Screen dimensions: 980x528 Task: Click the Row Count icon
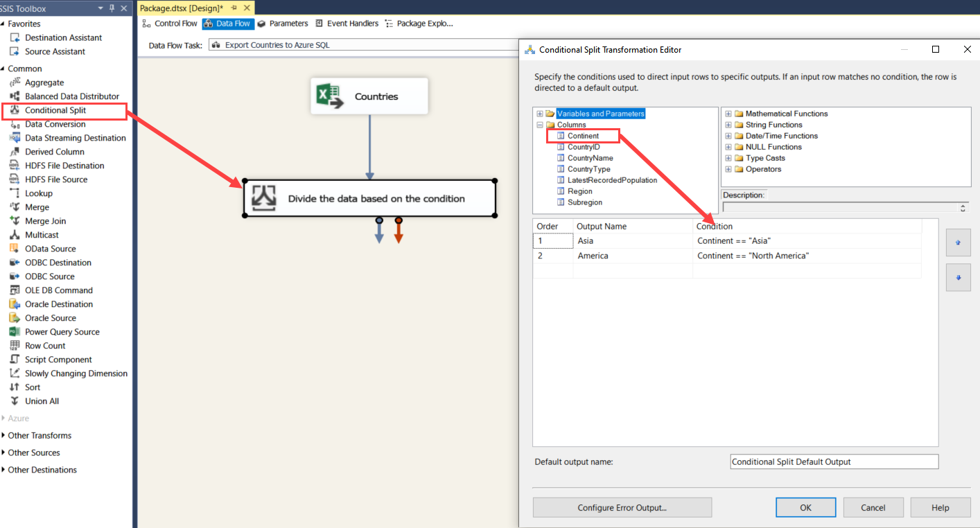[15, 346]
